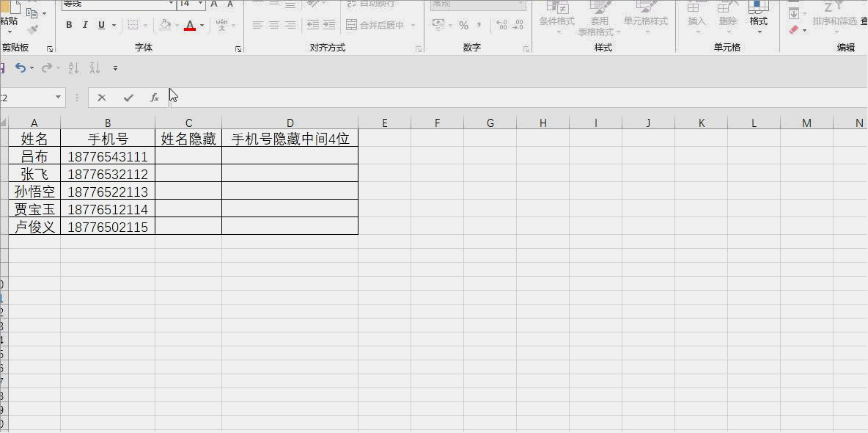Customize the quick access toolbar
Image resolution: width=868 pixels, height=433 pixels.
click(115, 68)
